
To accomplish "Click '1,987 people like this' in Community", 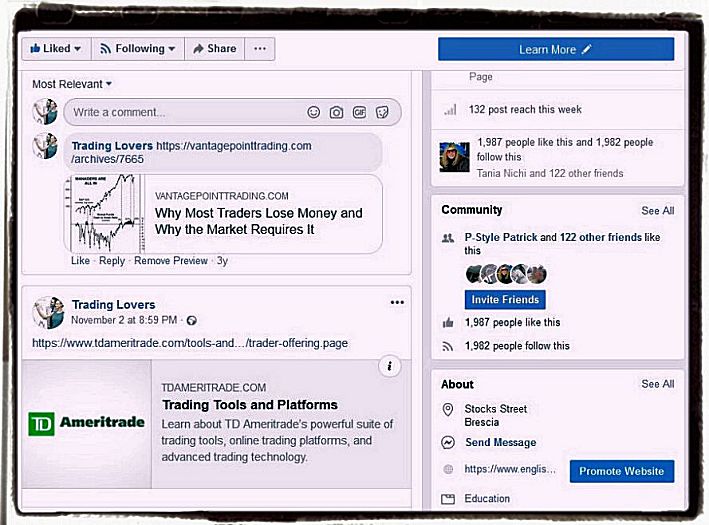I will [512, 322].
